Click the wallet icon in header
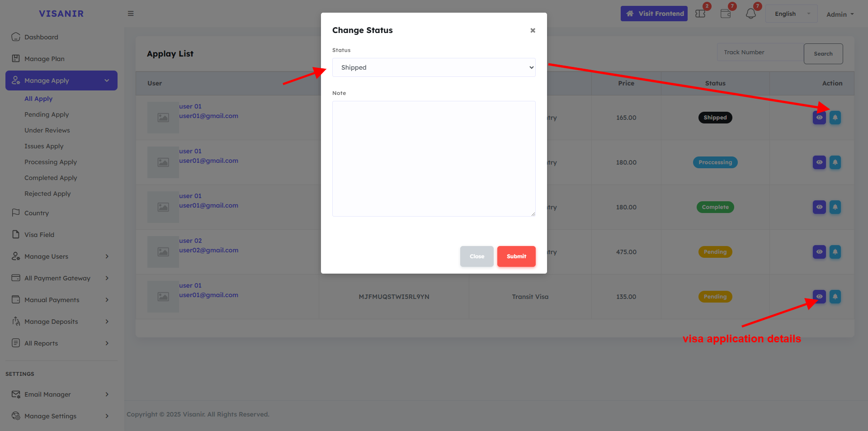The height and width of the screenshot is (431, 868). coord(726,14)
